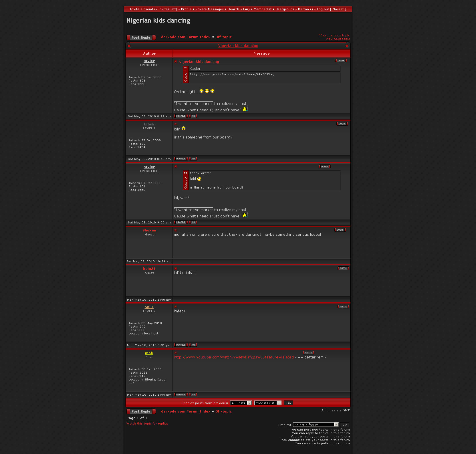Go to Off-topic forum breadcrumb at top
The height and width of the screenshot is (454, 476).
pos(223,37)
